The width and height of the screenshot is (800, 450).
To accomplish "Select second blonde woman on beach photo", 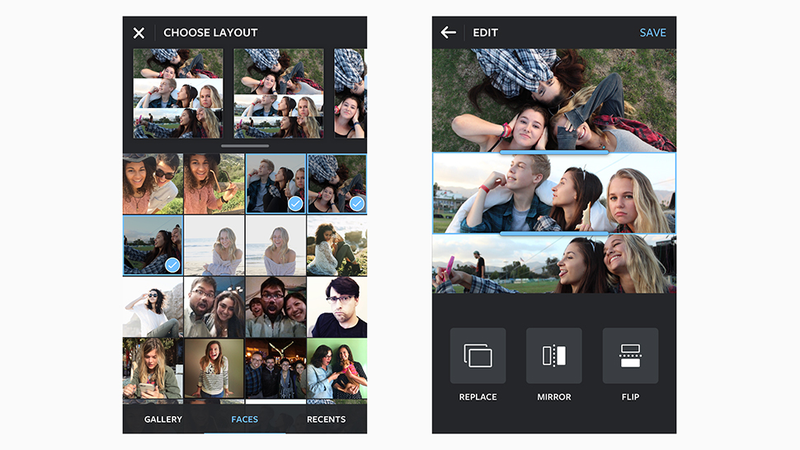I will (276, 245).
